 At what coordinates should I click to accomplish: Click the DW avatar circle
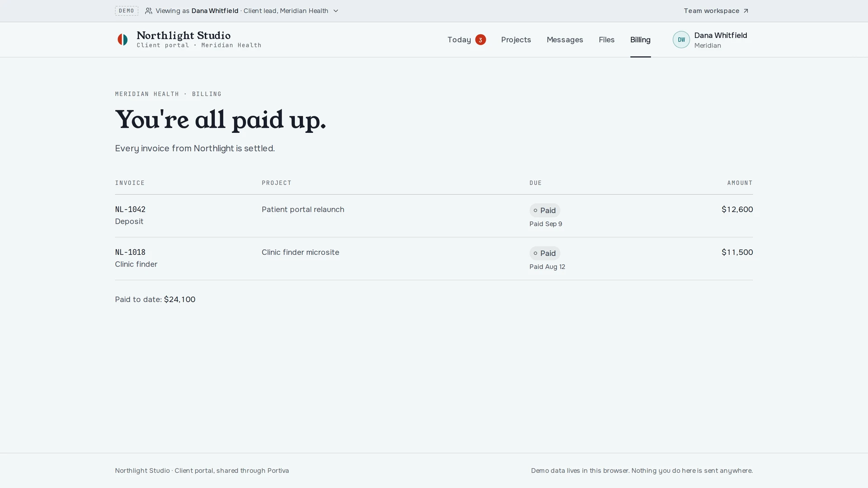(681, 40)
